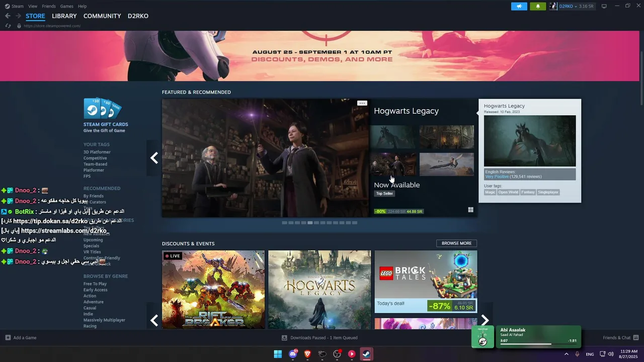Click the Add a Game plus icon
644x362 pixels.
pos(8,337)
